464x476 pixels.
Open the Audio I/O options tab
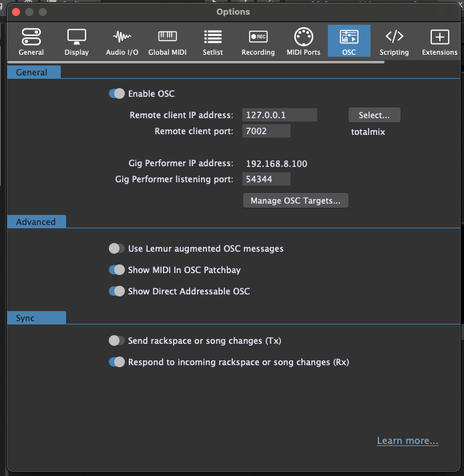122,41
